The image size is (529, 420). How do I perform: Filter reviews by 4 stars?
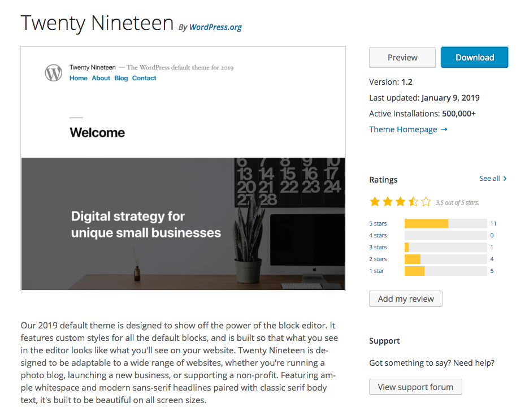point(378,236)
